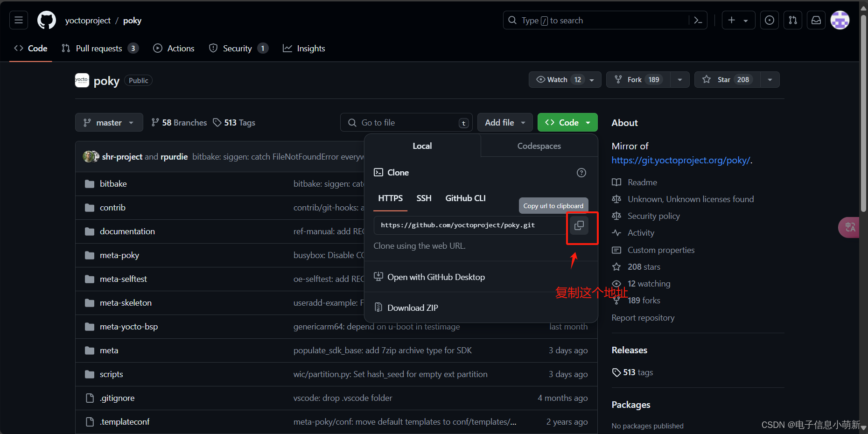The image size is (868, 434).
Task: Open the Pull requests tab
Action: pos(100,49)
